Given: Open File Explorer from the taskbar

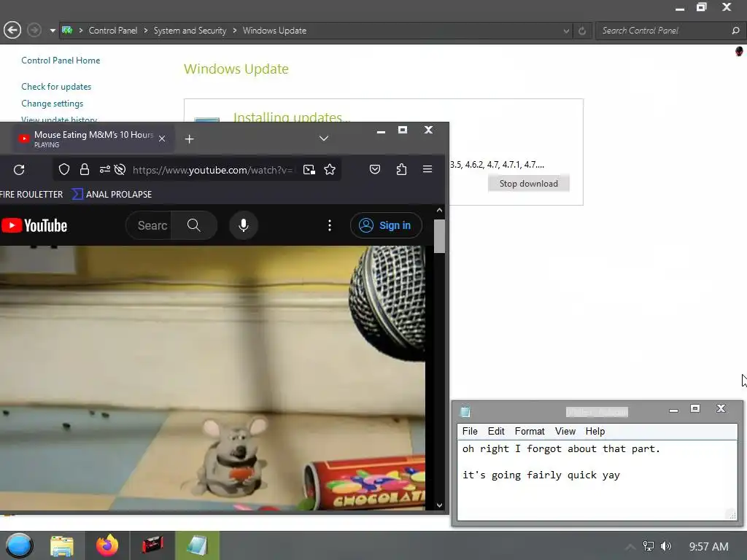Looking at the screenshot, I should click(62, 545).
